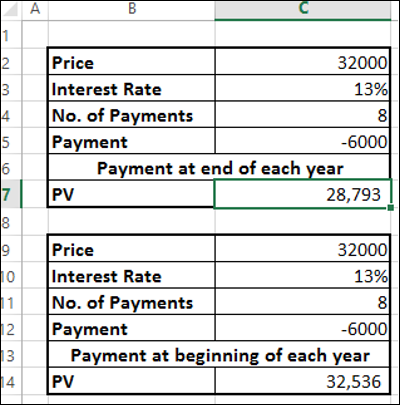The height and width of the screenshot is (405, 400).
Task: Select cell C14 showing 32,536
Action: (x=303, y=381)
